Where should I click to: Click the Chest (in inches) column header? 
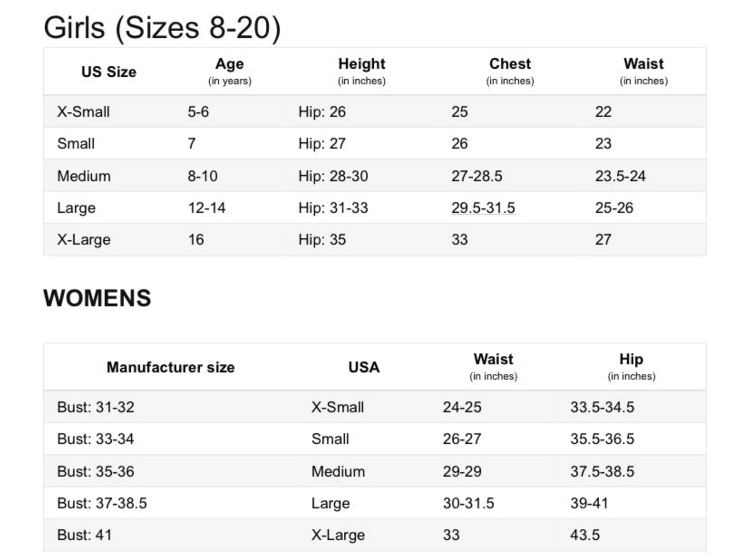coord(510,71)
